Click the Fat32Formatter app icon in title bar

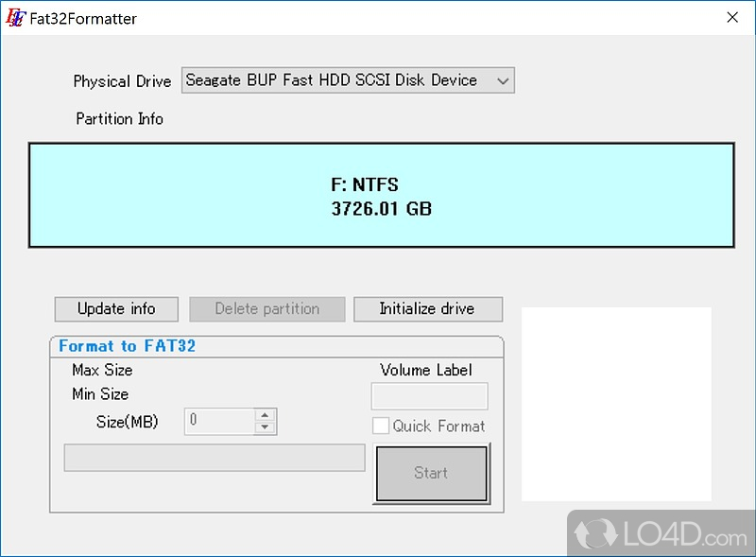coord(14,18)
